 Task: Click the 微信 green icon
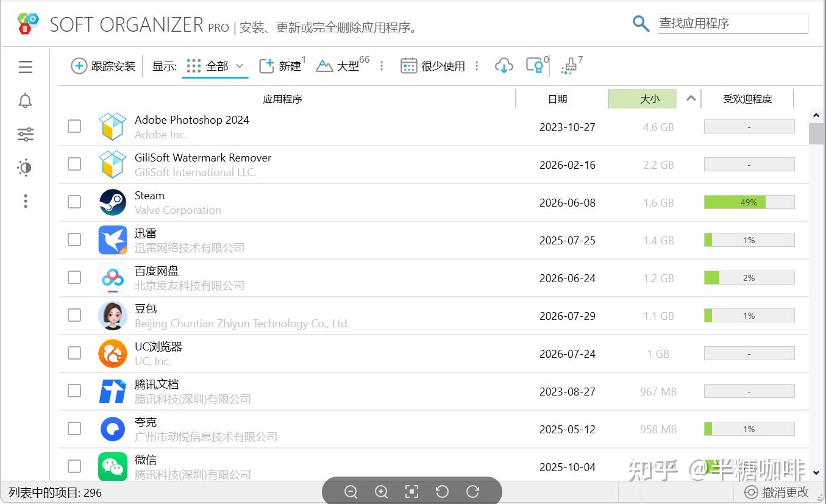point(113,467)
